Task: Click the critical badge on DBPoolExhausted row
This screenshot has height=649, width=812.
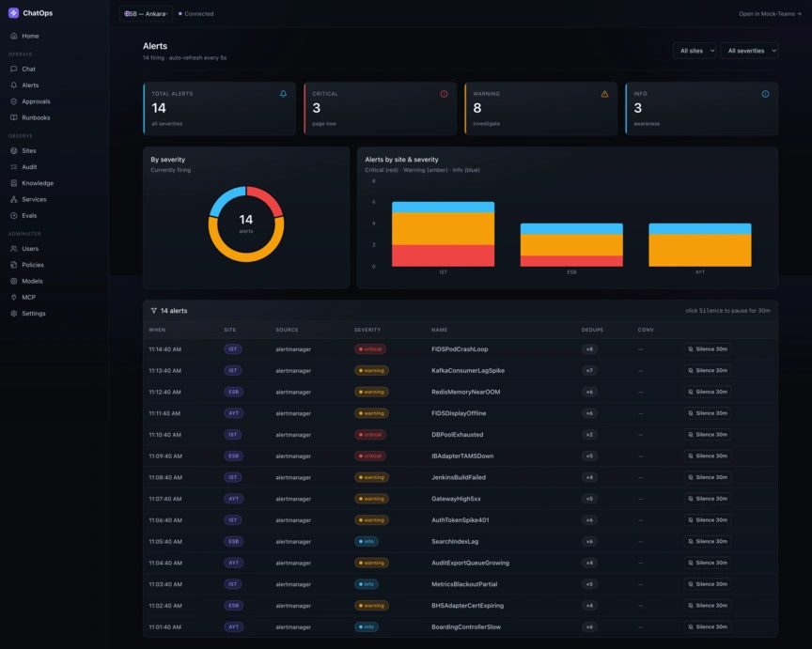Action: pos(369,435)
